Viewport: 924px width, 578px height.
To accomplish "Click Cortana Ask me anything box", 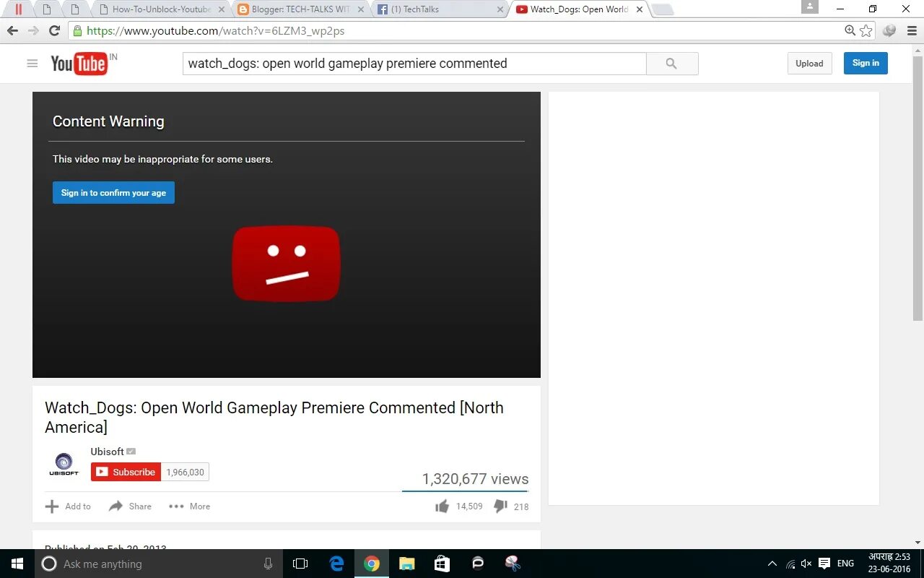I will click(157, 564).
